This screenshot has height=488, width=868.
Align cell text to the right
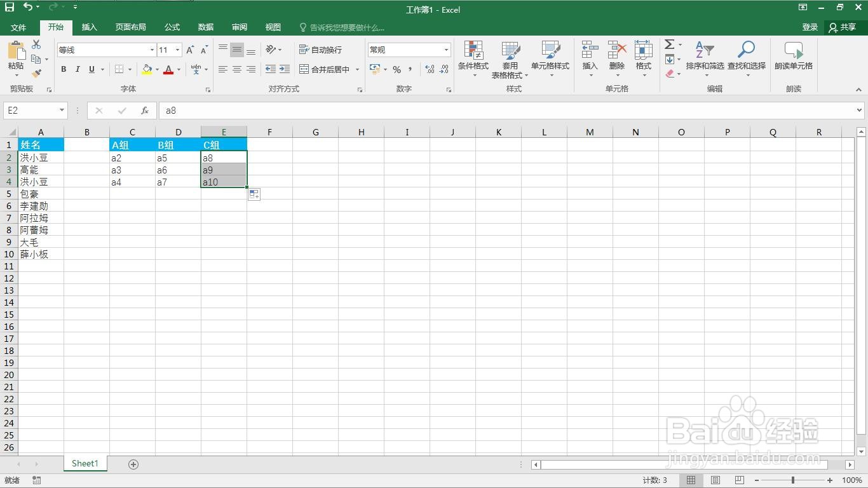(251, 69)
